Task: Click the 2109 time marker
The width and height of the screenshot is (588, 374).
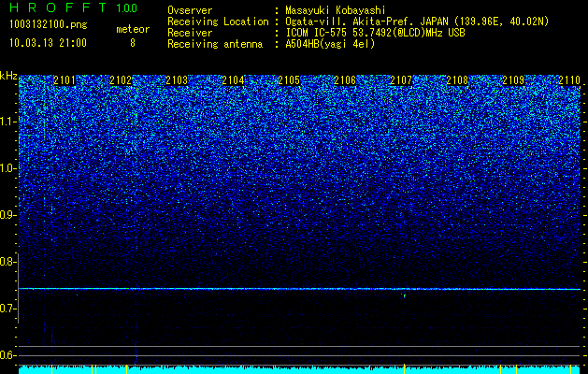Action: tap(513, 80)
